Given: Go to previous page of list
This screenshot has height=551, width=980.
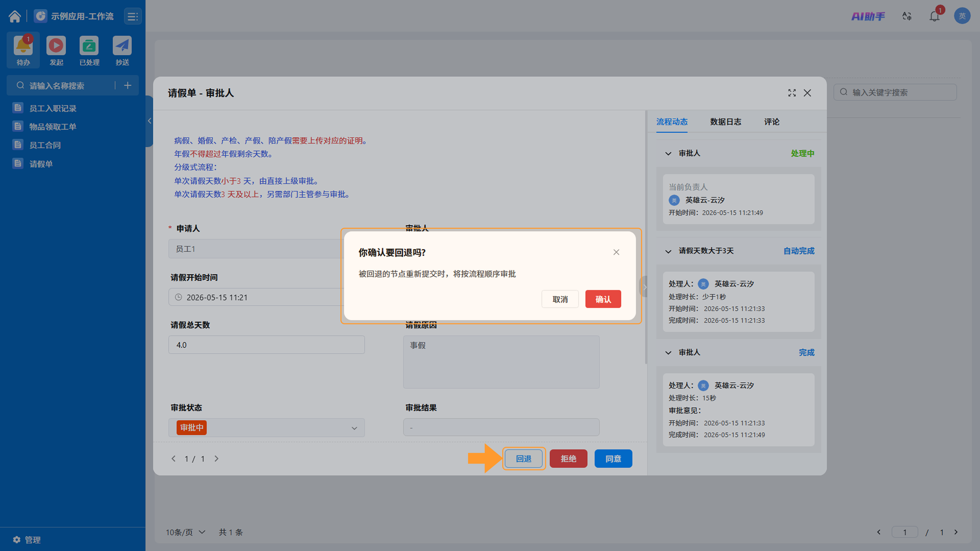Looking at the screenshot, I should tap(879, 532).
